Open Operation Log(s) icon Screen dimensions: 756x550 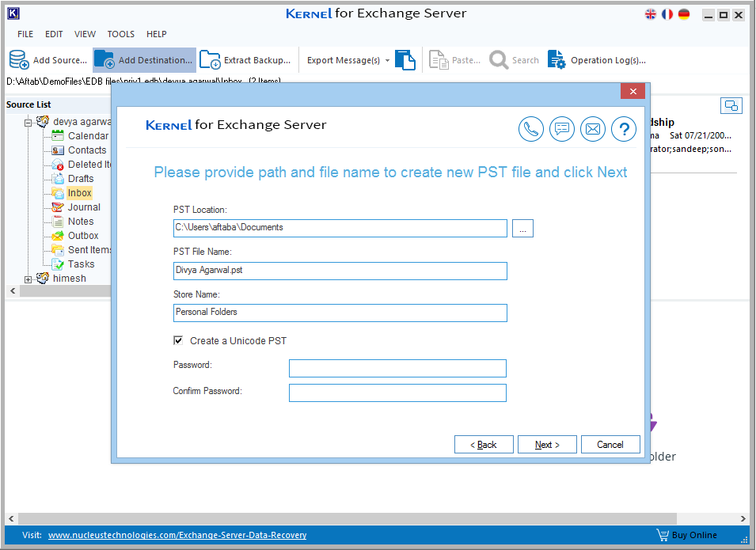557,60
